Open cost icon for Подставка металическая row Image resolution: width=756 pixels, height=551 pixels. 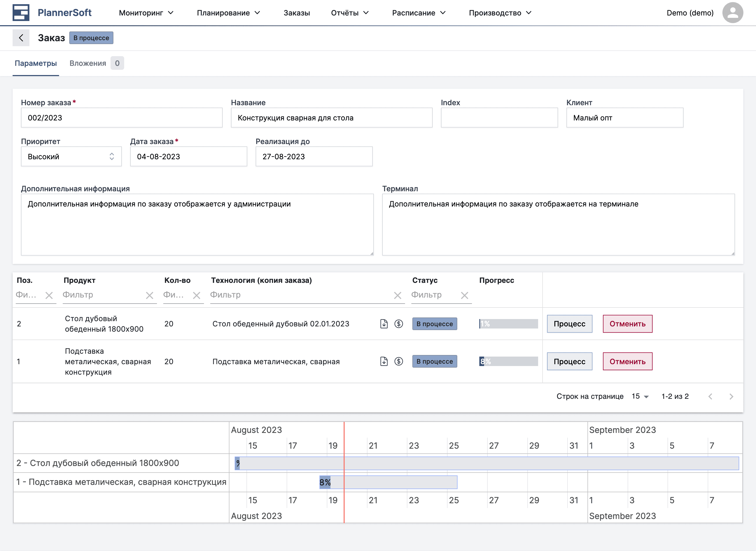[x=399, y=361]
